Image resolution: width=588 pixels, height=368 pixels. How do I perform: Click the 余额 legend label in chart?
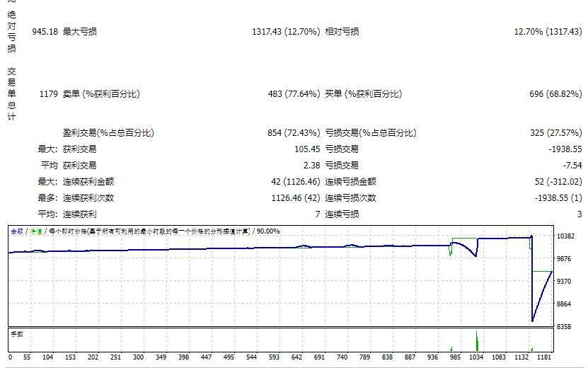pyautogui.click(x=16, y=231)
